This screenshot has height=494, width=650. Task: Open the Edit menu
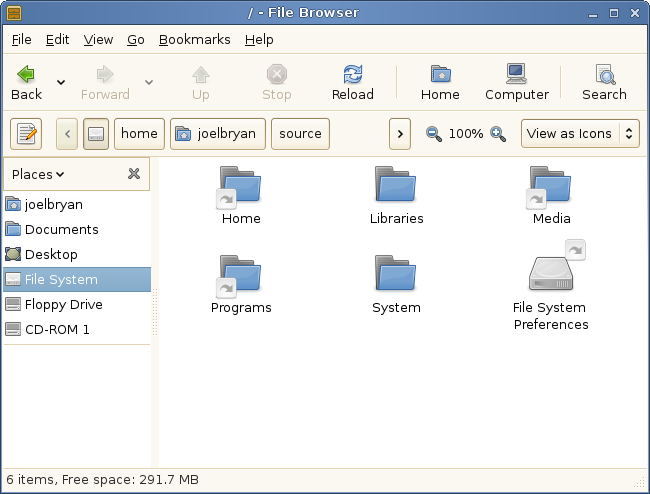point(57,40)
